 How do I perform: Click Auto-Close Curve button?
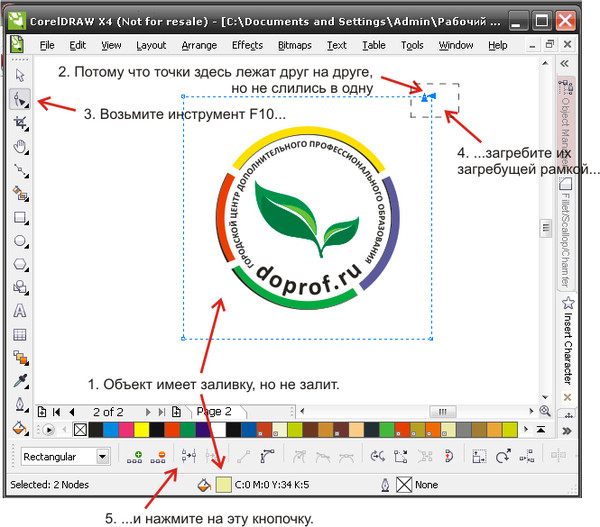pyautogui.click(x=449, y=456)
